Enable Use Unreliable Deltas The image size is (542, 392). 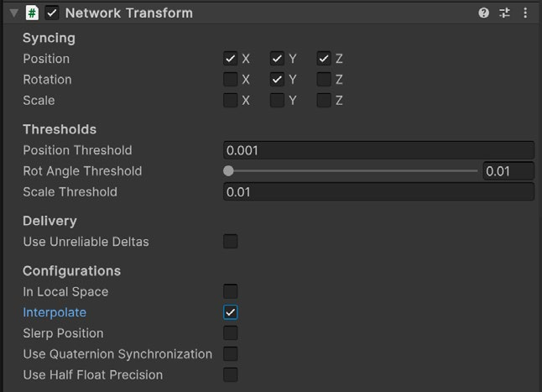230,241
